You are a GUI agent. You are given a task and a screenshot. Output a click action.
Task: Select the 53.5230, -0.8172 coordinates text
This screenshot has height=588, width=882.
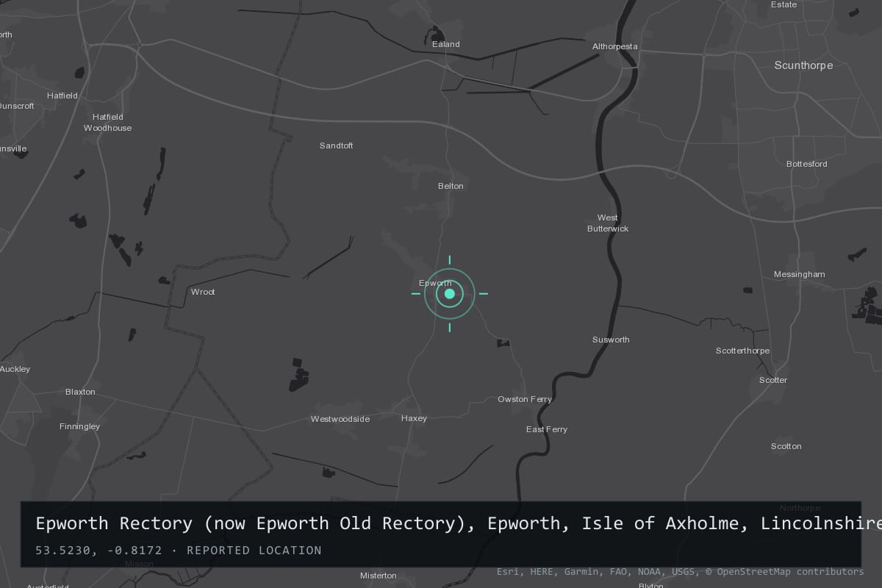click(x=104, y=550)
